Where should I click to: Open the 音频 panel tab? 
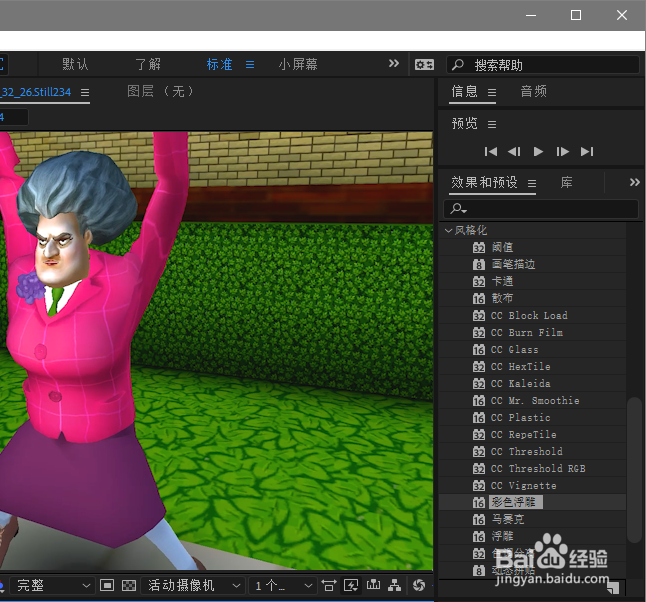[x=534, y=91]
